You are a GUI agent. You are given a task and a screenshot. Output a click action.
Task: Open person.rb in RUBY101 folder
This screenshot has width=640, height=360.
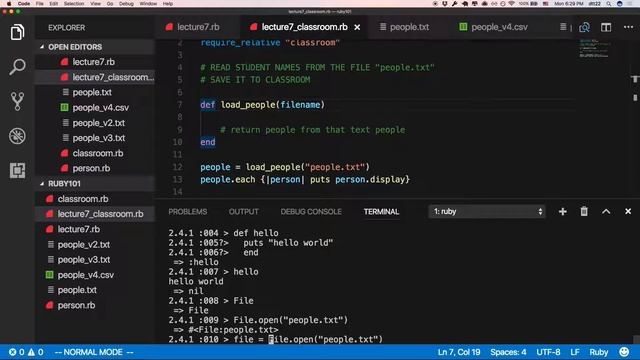(x=95, y=305)
